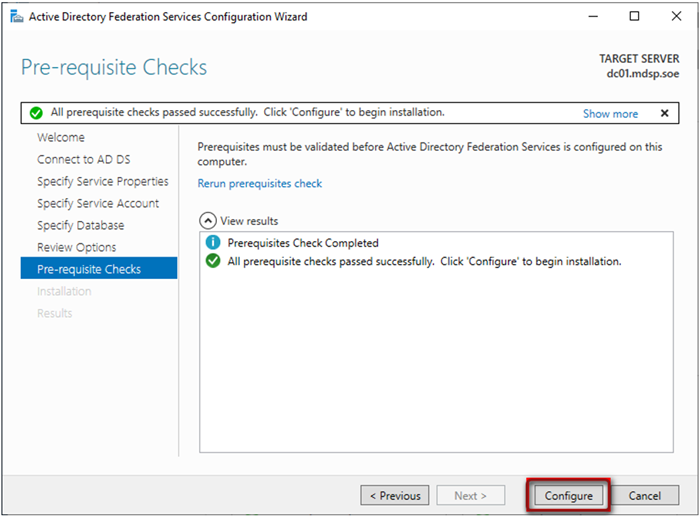Go to Connect to AD DS step

pos(83,159)
